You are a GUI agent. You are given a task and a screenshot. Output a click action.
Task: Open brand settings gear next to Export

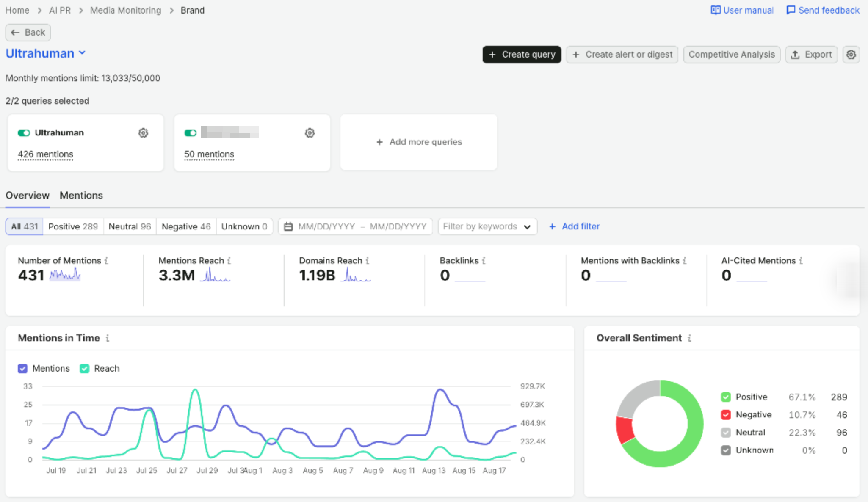tap(851, 55)
